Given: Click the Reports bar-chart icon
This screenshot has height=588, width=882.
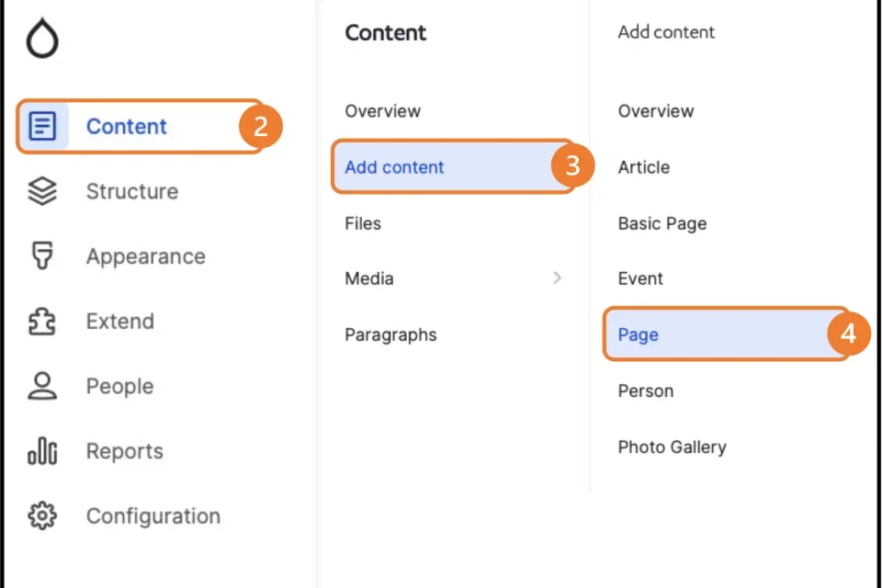Looking at the screenshot, I should coord(42,451).
